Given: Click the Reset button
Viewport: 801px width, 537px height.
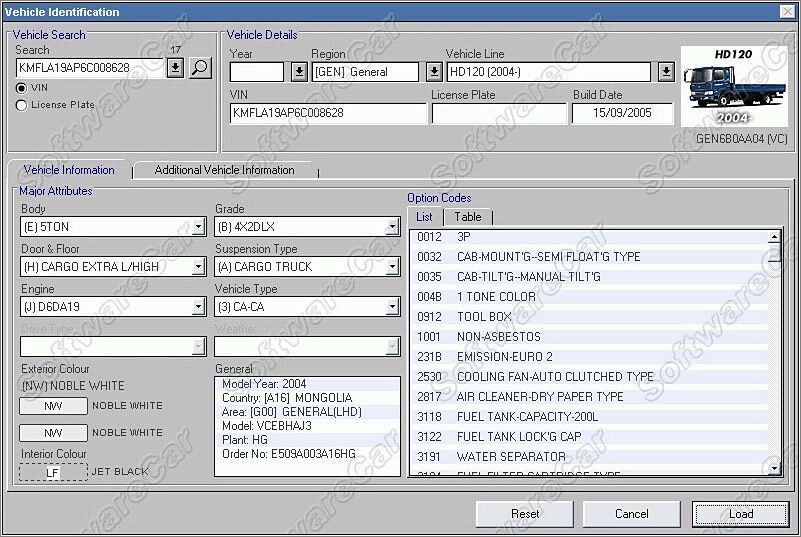Looking at the screenshot, I should click(x=525, y=513).
